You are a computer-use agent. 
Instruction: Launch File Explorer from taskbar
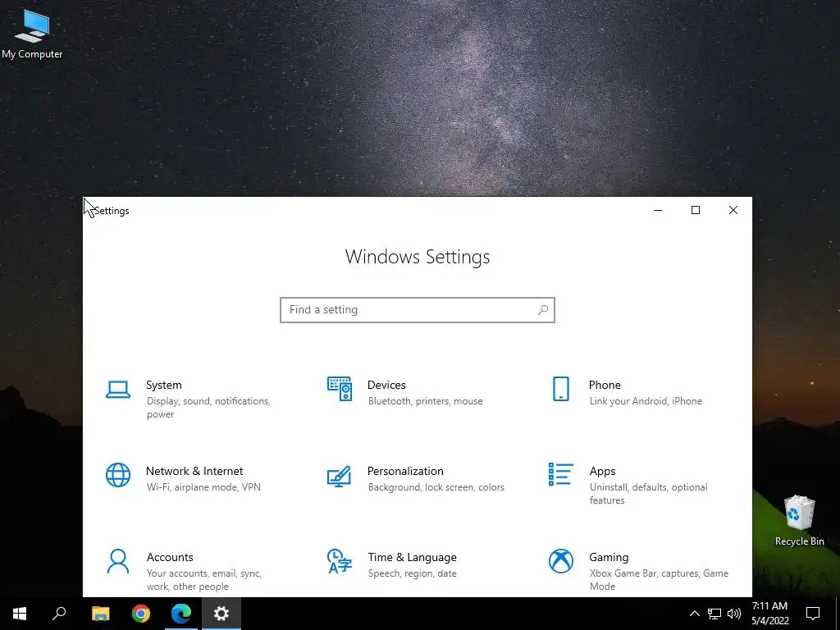point(100,614)
